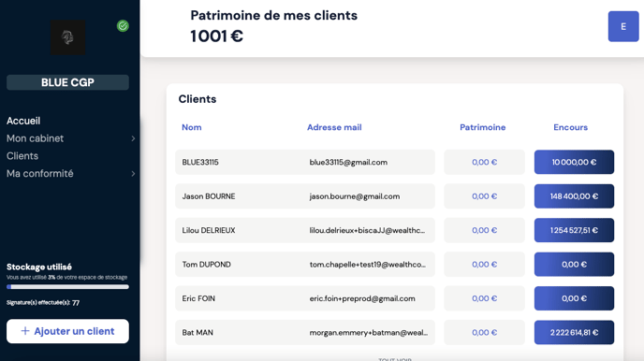This screenshot has height=361, width=644.
Task: Select the Lilou DELRIEUX client name
Action: [x=209, y=230]
